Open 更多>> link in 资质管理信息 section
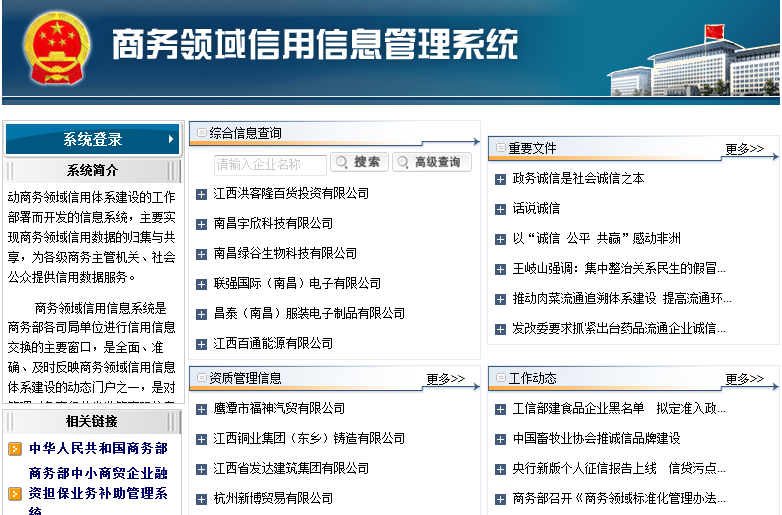 445,379
